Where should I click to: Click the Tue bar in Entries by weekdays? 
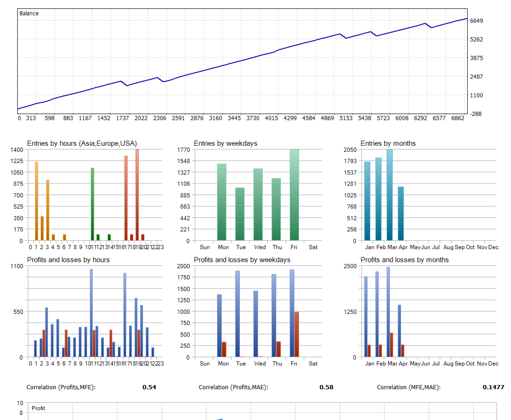click(240, 214)
